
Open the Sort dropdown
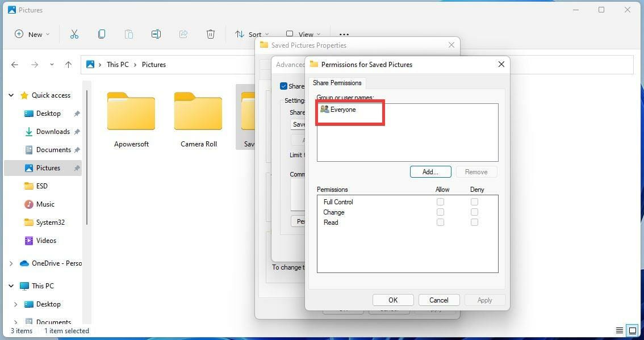pyautogui.click(x=252, y=35)
